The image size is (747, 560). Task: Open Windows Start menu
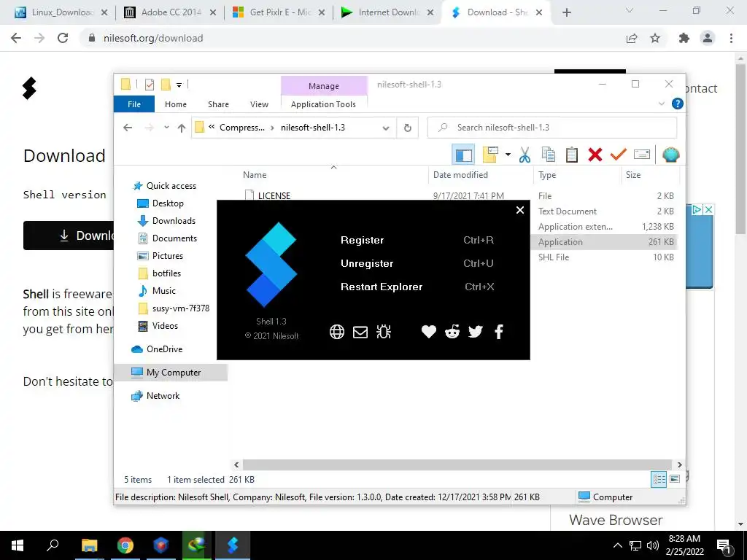coord(18,545)
